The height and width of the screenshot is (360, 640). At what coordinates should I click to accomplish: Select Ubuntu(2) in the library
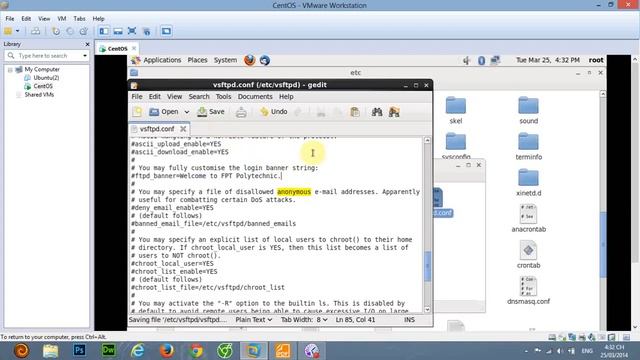click(42, 78)
